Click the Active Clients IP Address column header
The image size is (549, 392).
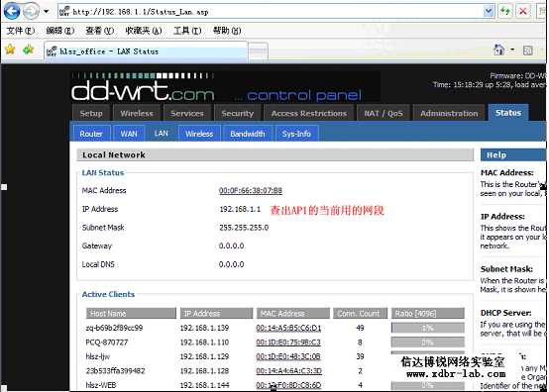pyautogui.click(x=217, y=314)
